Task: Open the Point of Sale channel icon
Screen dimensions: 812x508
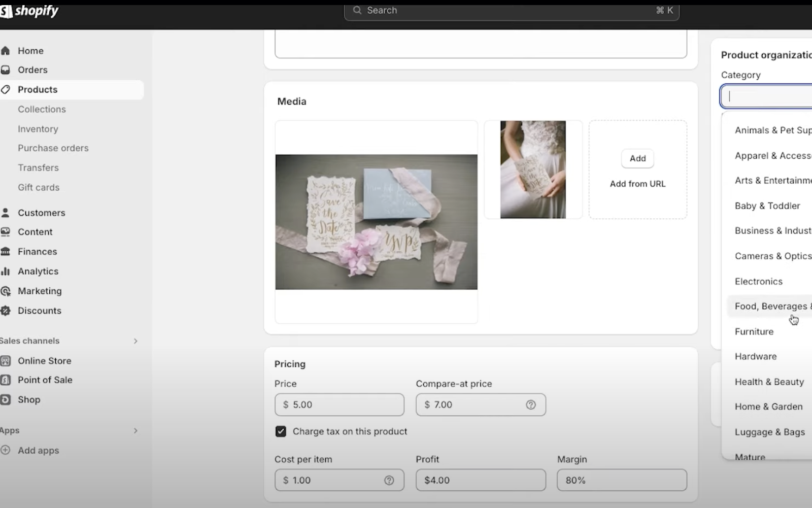Action: click(x=6, y=380)
